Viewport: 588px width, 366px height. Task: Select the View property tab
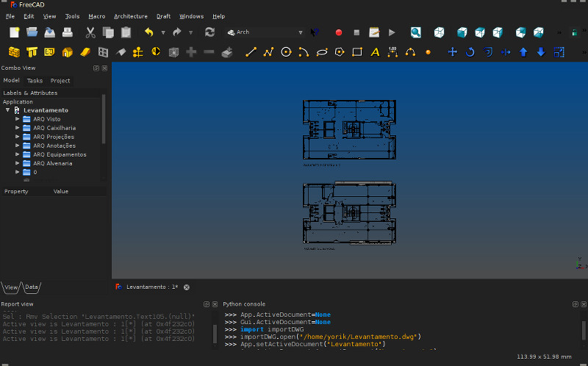click(x=11, y=287)
